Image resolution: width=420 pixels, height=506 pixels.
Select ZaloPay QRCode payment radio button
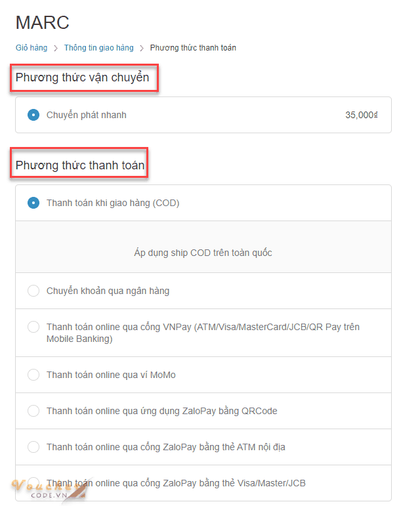pos(33,411)
